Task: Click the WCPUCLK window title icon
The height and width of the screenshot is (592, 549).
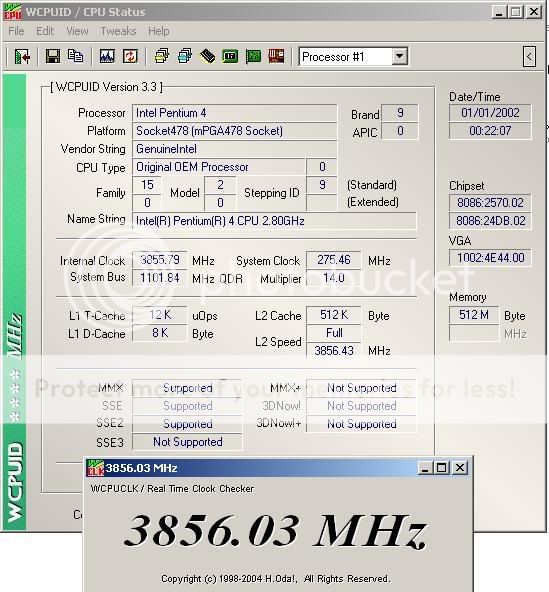Action: click(95, 468)
